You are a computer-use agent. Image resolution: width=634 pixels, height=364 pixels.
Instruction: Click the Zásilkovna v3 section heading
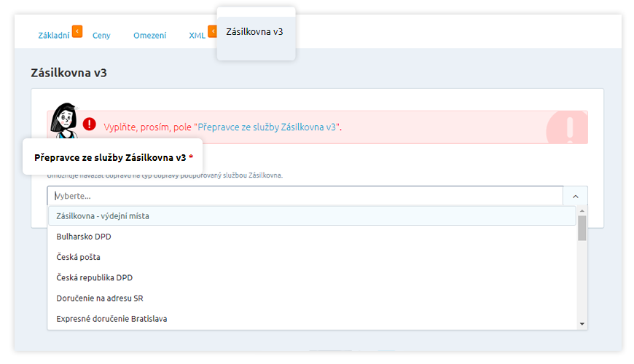tap(69, 73)
